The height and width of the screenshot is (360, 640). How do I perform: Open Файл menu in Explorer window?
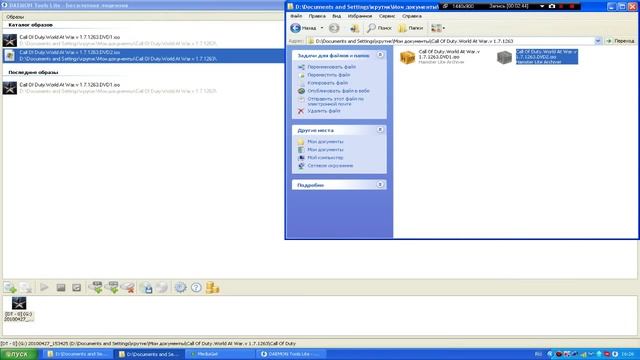[x=296, y=16]
